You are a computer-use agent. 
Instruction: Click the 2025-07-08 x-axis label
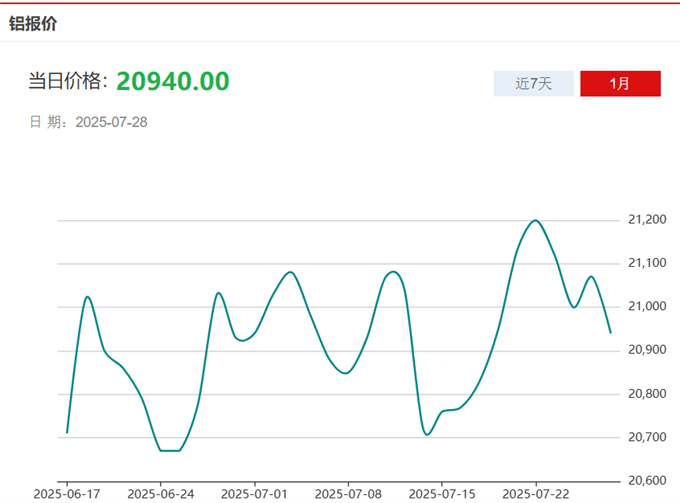pyautogui.click(x=347, y=494)
